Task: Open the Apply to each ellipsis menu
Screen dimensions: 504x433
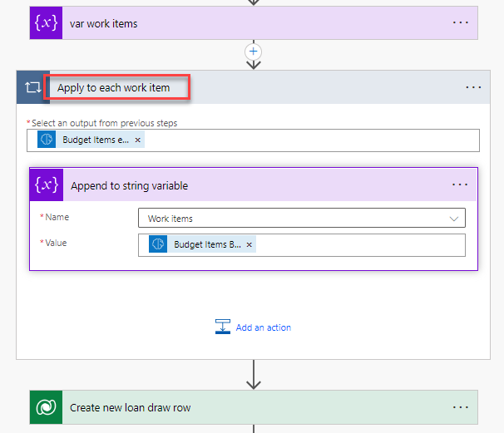Action: click(x=472, y=87)
